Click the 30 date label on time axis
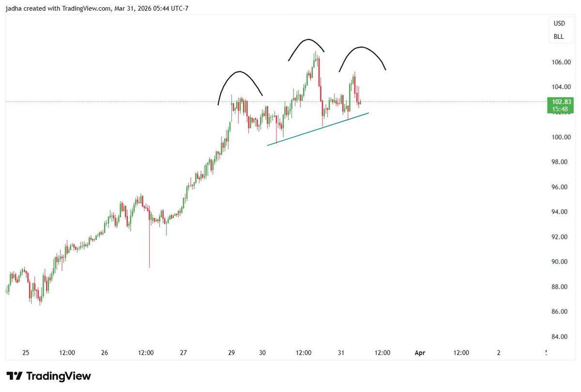The image size is (581, 392). (262, 353)
